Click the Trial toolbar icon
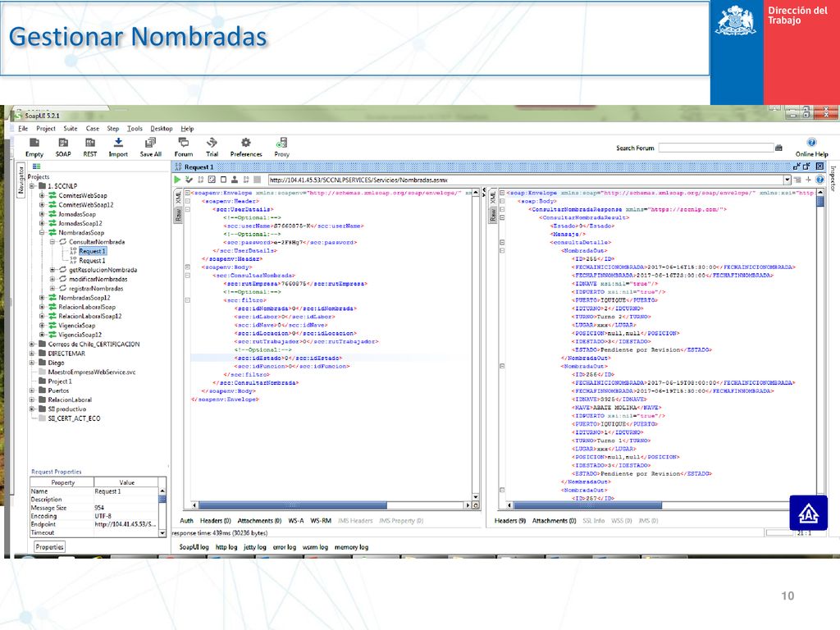The image size is (840, 630). point(212,143)
